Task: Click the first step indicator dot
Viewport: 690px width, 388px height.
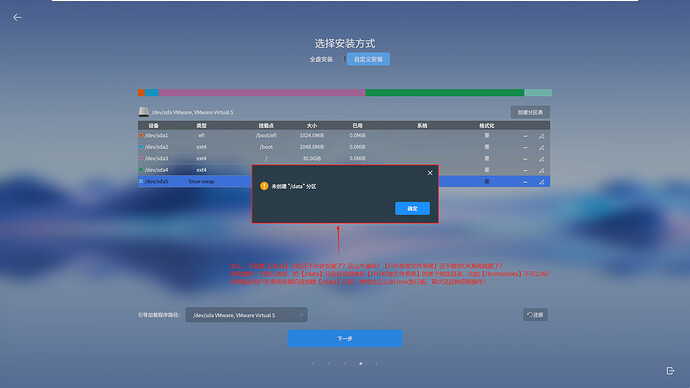Action: pyautogui.click(x=313, y=364)
